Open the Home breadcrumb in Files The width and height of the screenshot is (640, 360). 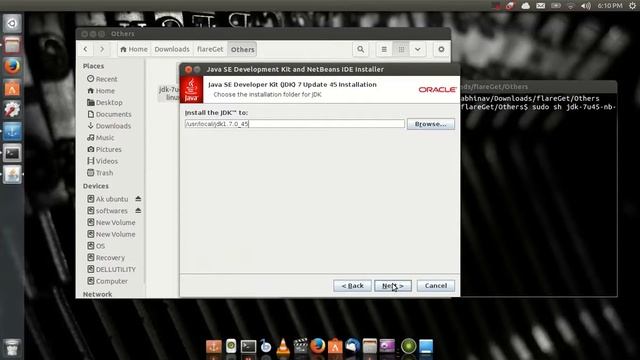(x=134, y=49)
